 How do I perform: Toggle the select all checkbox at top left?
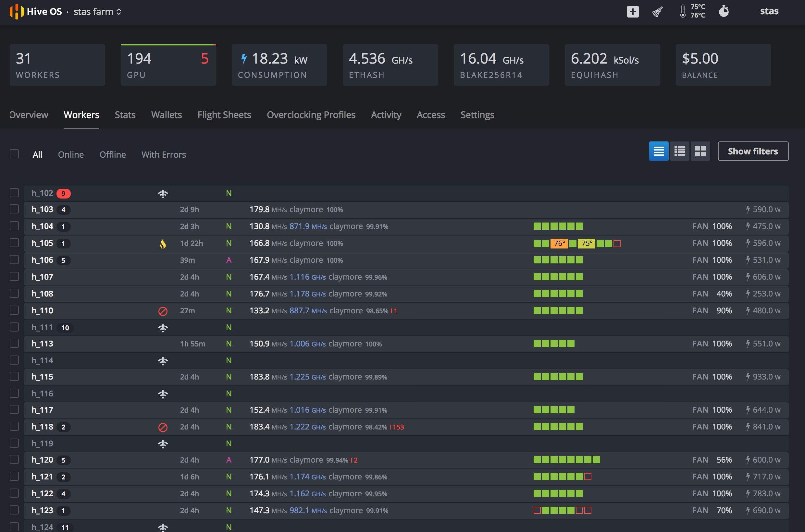click(x=14, y=154)
